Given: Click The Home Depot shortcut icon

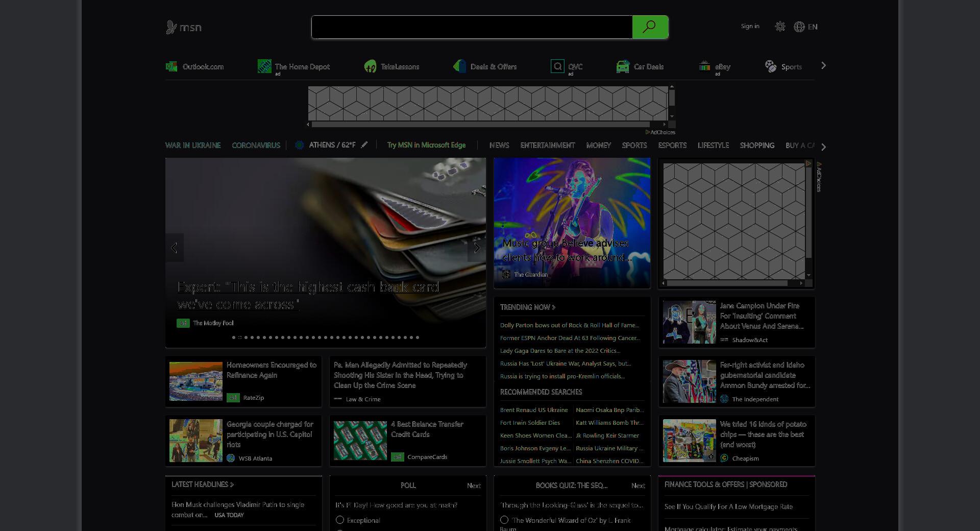Looking at the screenshot, I should pyautogui.click(x=264, y=66).
